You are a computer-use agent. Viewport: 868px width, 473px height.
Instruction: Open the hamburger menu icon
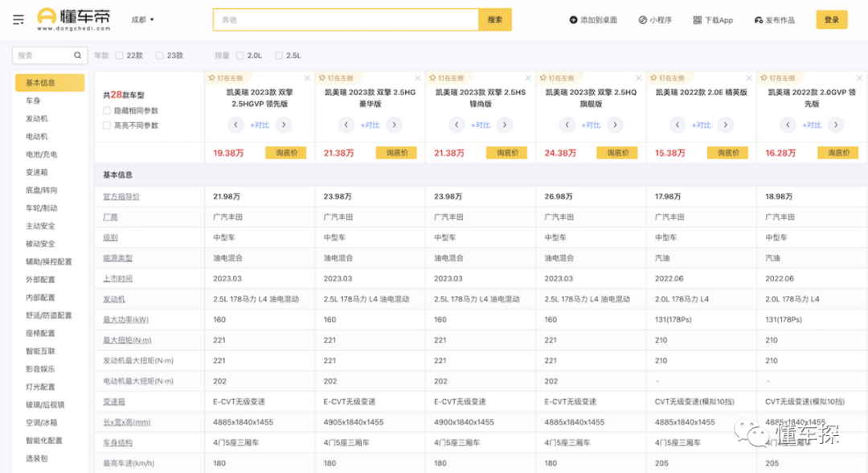coord(18,20)
